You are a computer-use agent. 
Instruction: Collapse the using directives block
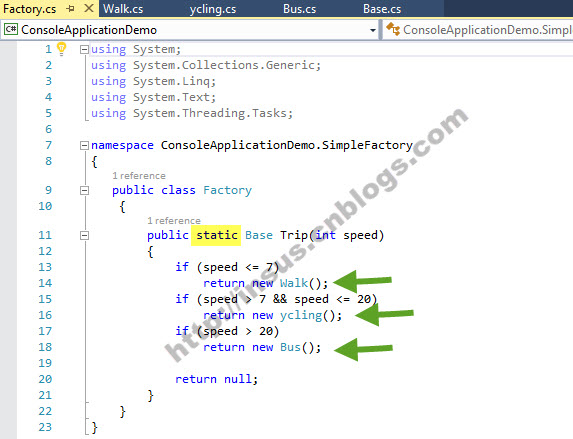tap(84, 49)
